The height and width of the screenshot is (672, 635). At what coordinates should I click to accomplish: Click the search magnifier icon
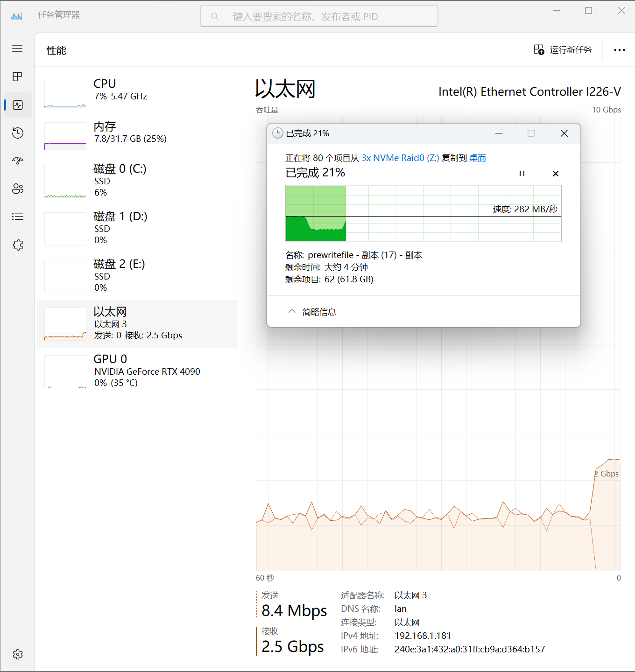tap(215, 16)
